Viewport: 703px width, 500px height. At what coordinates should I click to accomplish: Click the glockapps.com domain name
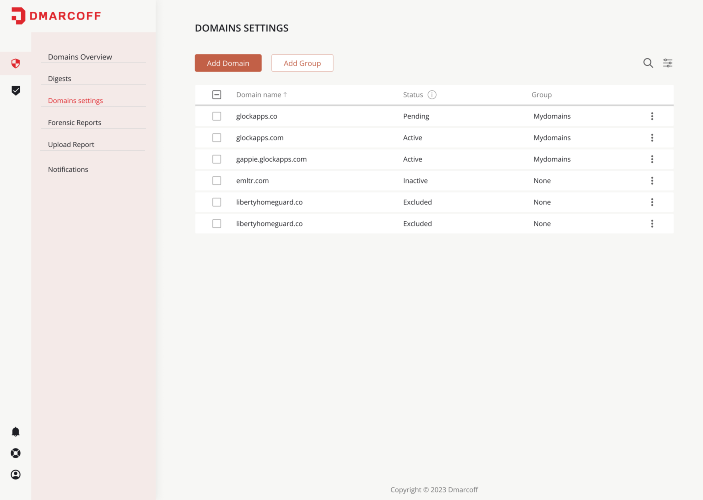point(260,138)
